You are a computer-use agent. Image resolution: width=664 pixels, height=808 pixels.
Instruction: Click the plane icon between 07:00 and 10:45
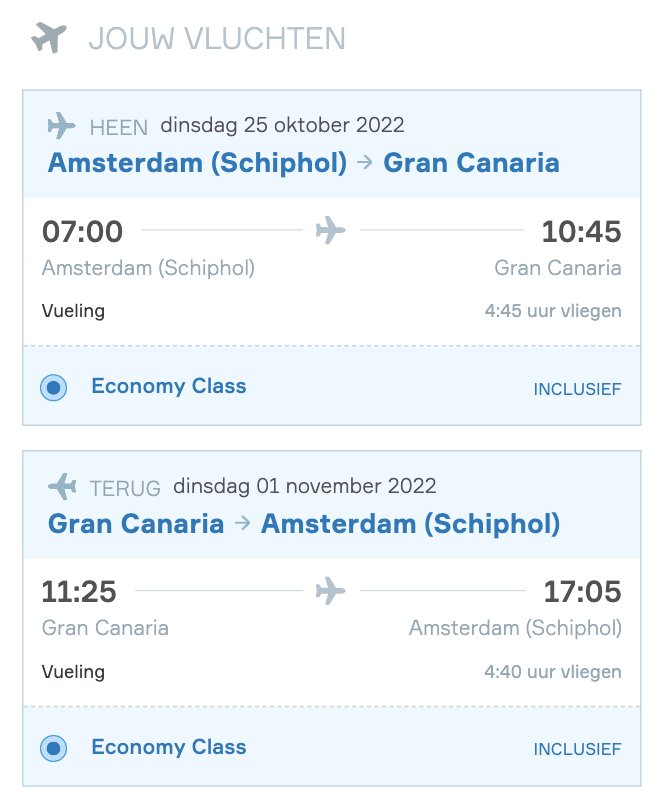click(x=331, y=230)
